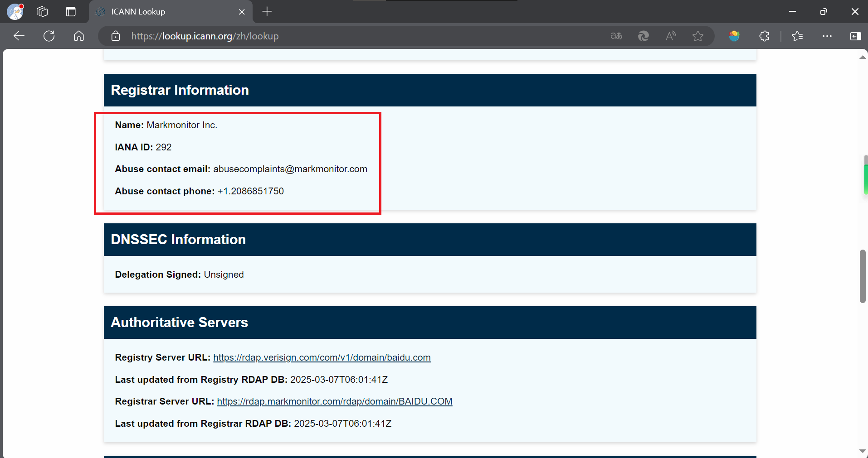Restore down the browser window
Viewport: 868px width, 458px height.
point(824,12)
